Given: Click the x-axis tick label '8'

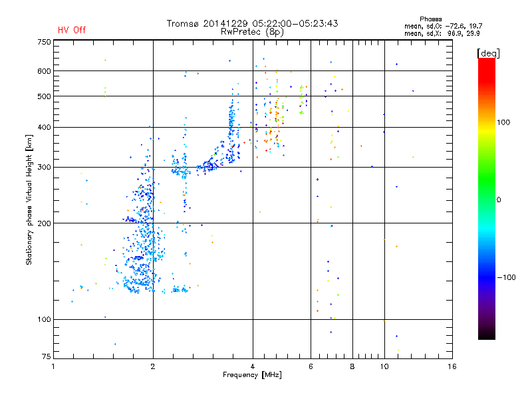Looking at the screenshot, I should click(352, 366).
